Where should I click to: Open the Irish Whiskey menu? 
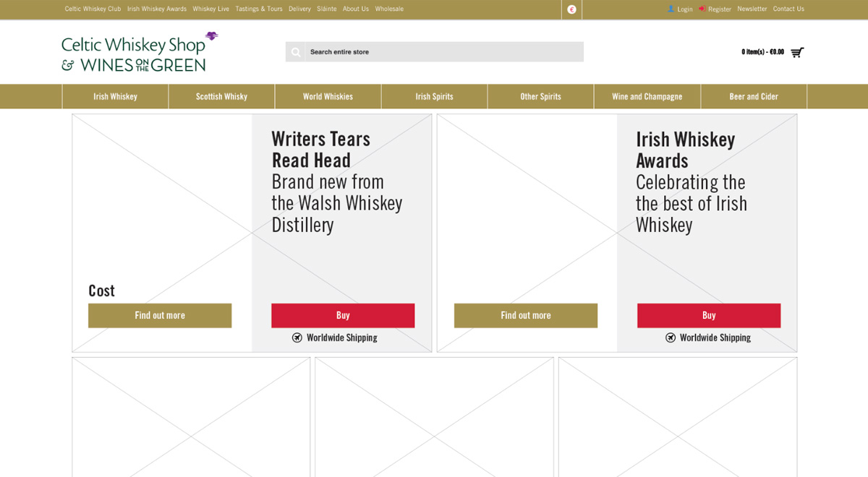coord(115,96)
